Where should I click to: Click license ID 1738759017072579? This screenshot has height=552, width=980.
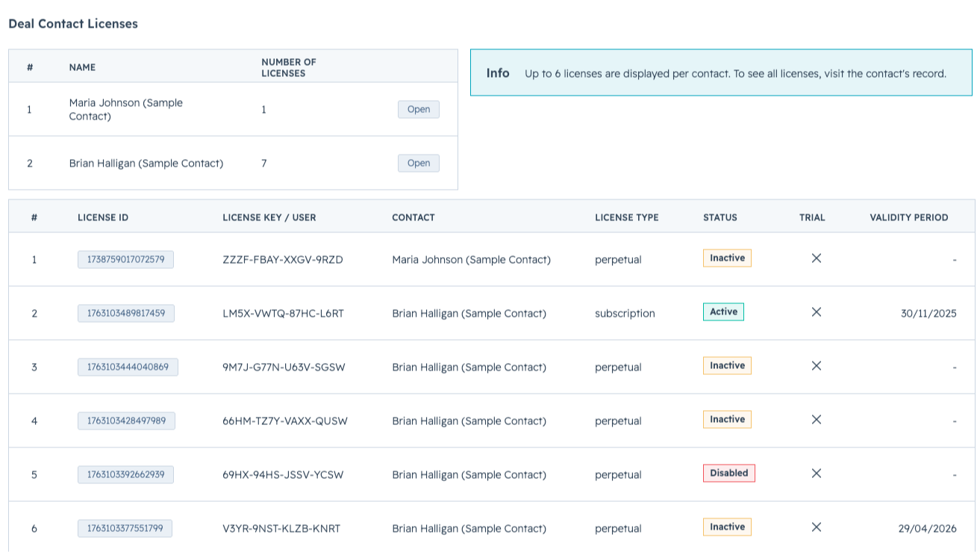click(125, 259)
